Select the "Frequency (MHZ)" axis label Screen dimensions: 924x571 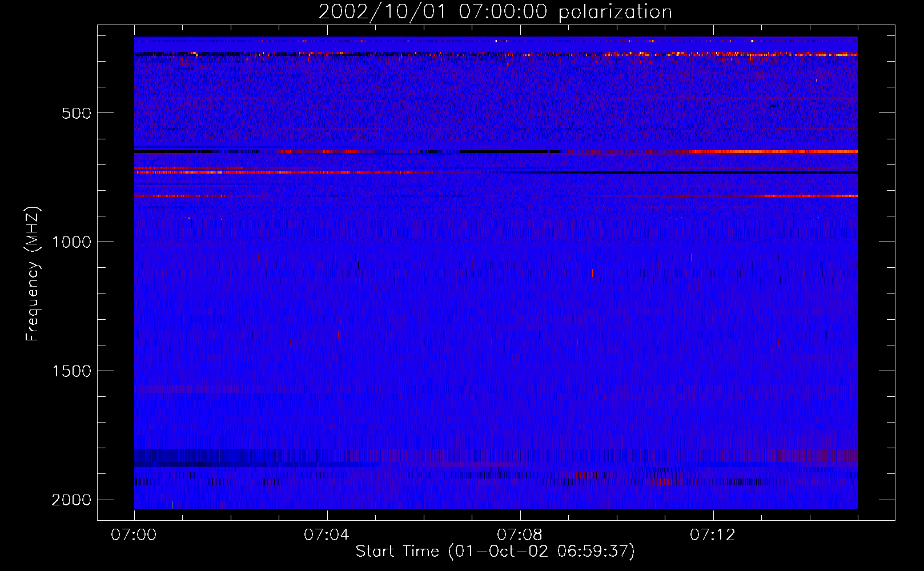click(x=33, y=274)
